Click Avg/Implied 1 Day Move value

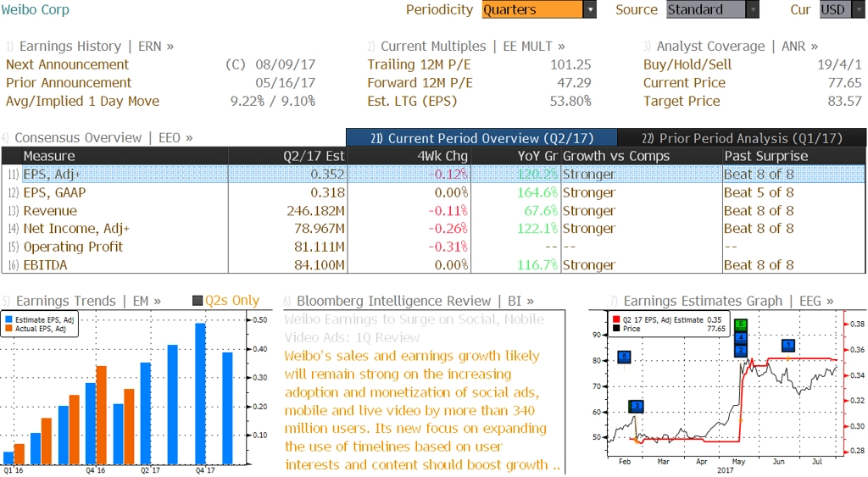[273, 101]
